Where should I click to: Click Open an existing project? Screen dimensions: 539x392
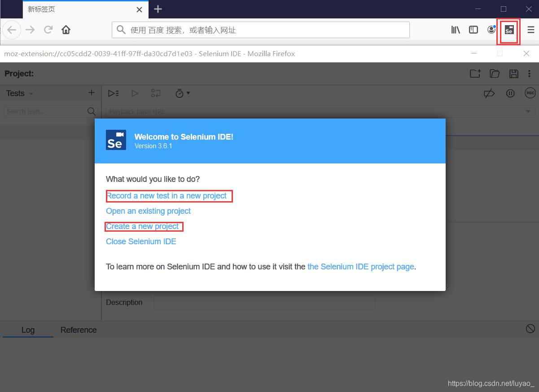point(149,211)
